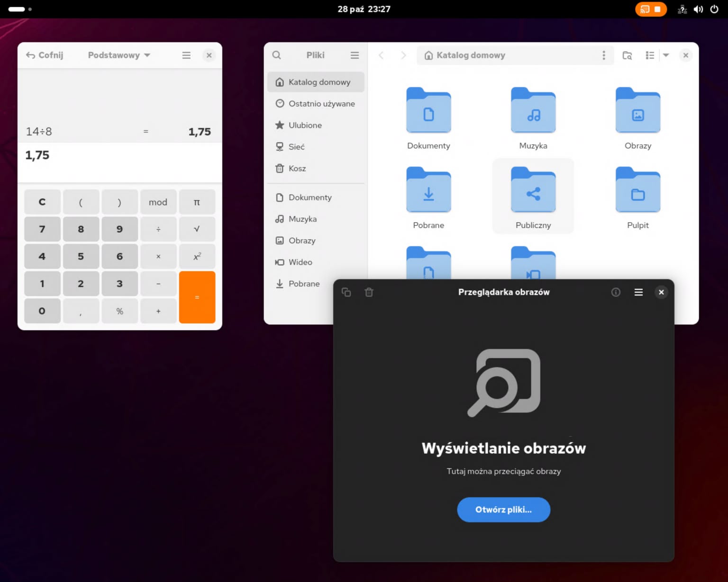
Task: Open volume icon in system tray
Action: click(x=698, y=9)
